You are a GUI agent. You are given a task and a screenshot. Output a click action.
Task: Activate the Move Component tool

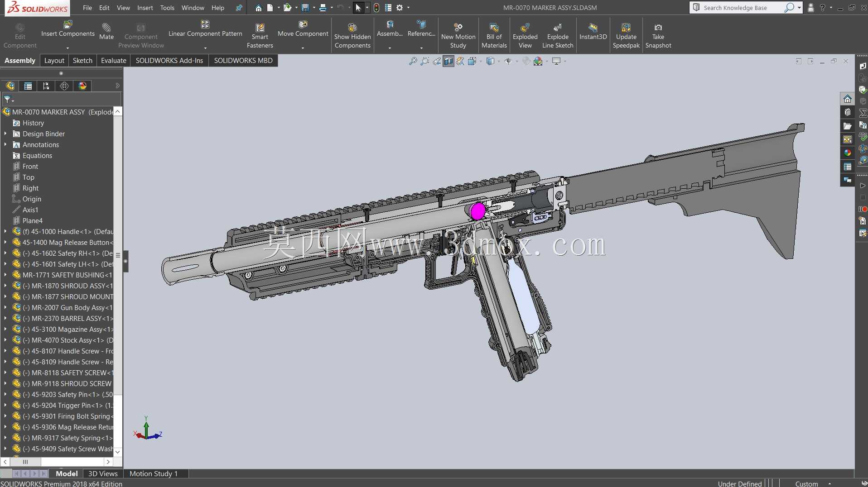click(x=303, y=29)
